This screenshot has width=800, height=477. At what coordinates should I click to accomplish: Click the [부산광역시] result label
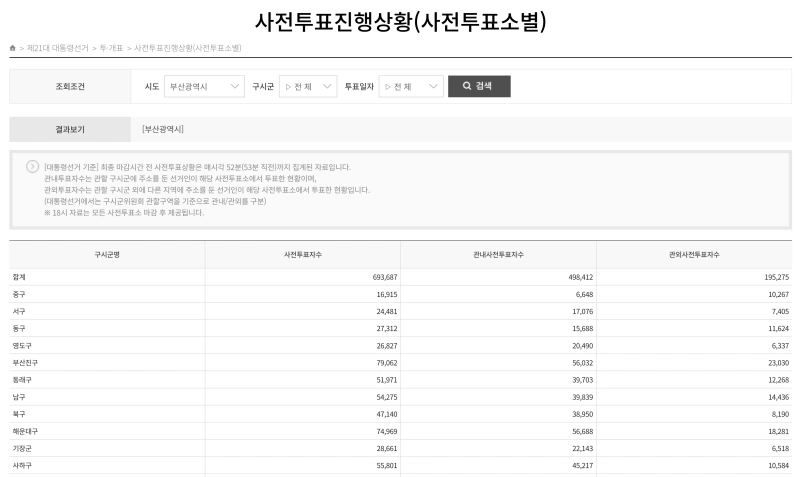tap(163, 129)
